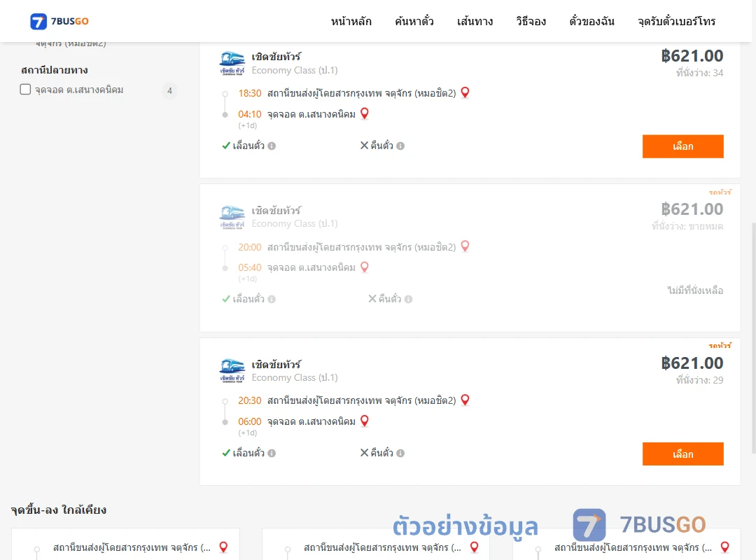The image size is (756, 560).
Task: Open map pin for 20:00 หมอชิต2 departure
Action: click(465, 246)
